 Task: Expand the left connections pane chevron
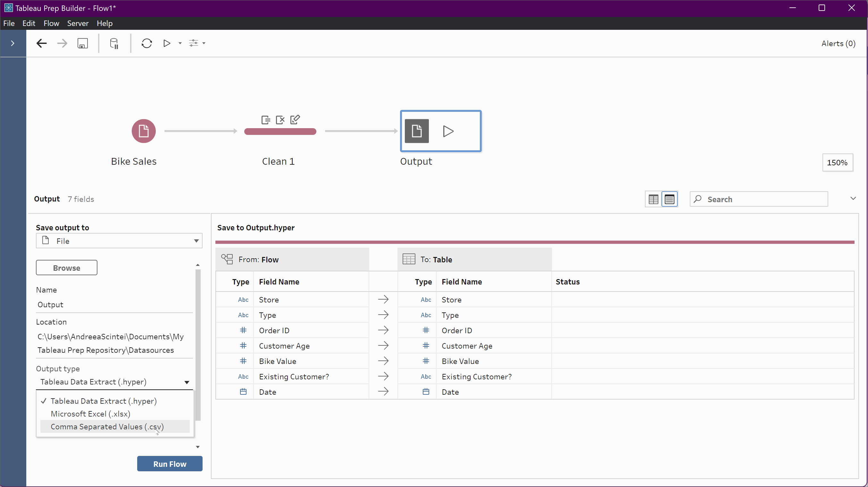tap(13, 43)
